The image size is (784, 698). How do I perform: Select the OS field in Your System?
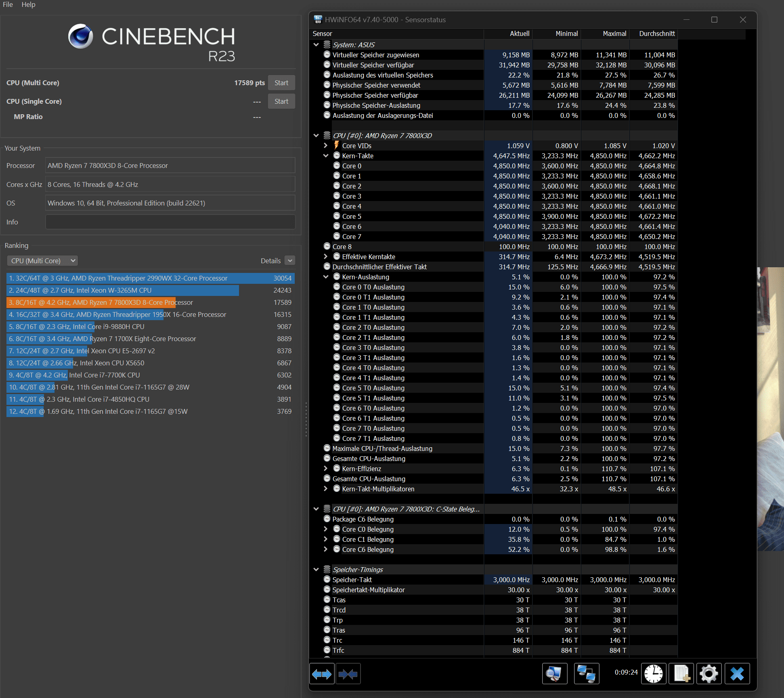170,203
